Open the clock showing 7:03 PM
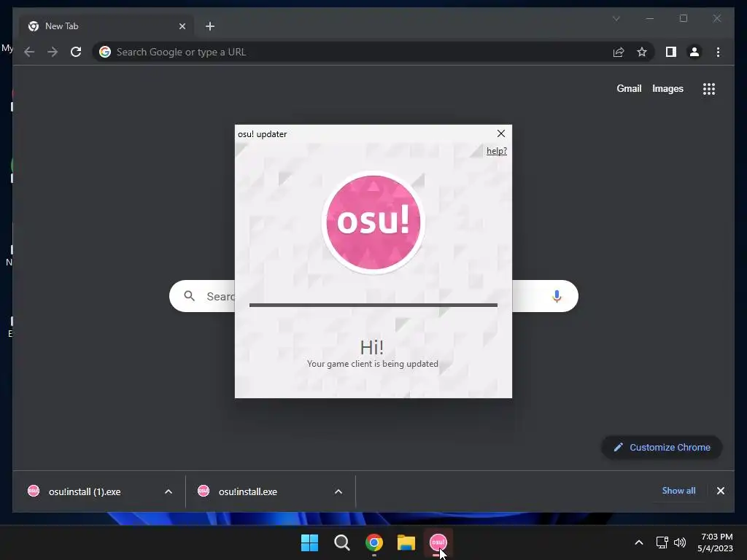Viewport: 747px width, 560px height. [x=715, y=542]
